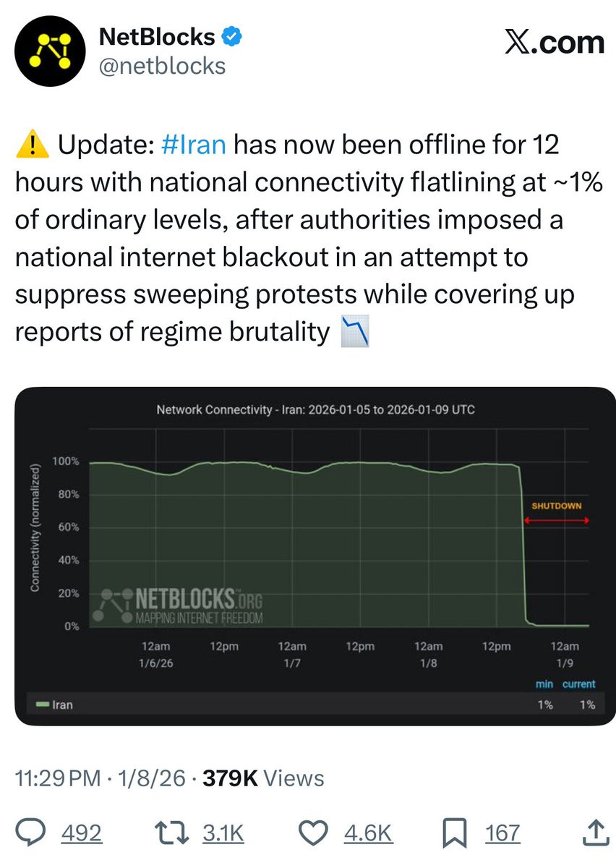Click the NetBlocks profile avatar
This screenshot has height=868, width=616.
coord(50,51)
